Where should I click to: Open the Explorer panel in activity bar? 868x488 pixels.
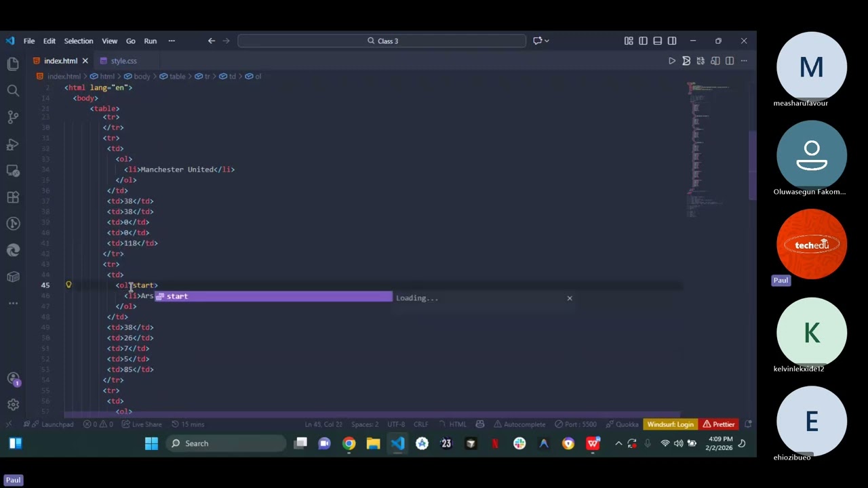pos(13,64)
